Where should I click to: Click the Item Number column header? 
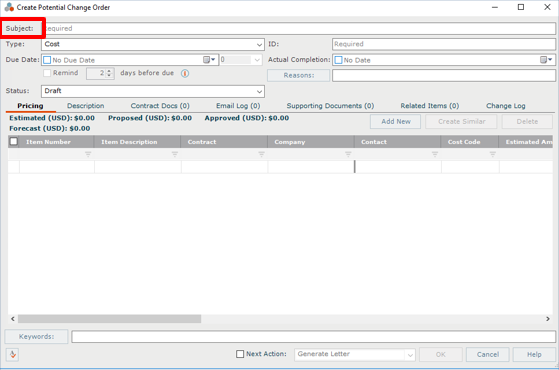(57, 142)
